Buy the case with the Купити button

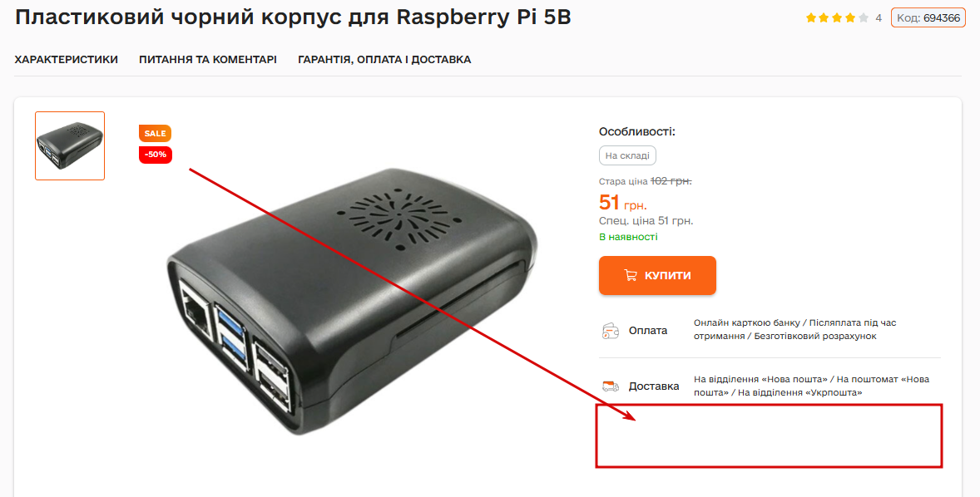point(657,275)
